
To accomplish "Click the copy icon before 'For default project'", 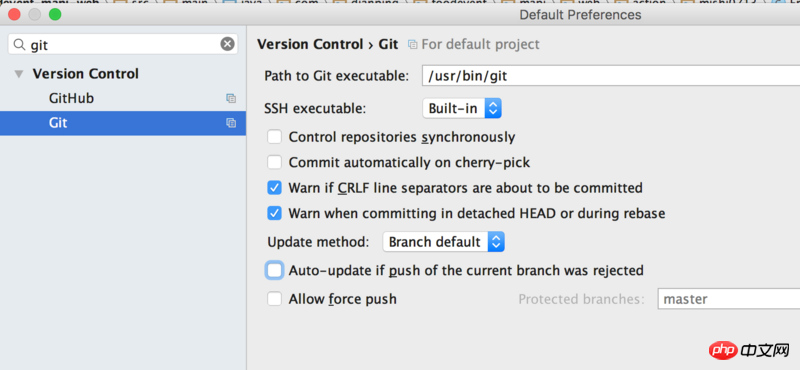I will coord(412,45).
